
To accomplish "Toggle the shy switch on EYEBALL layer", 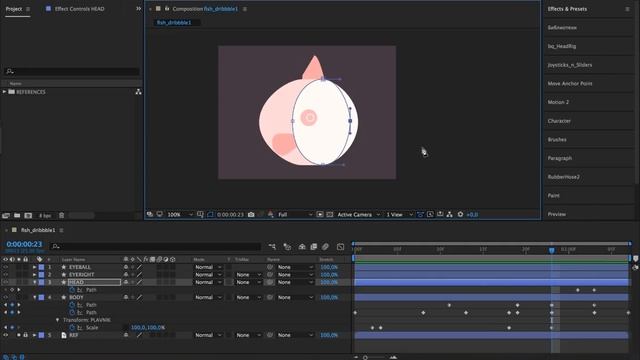I will [x=126, y=267].
